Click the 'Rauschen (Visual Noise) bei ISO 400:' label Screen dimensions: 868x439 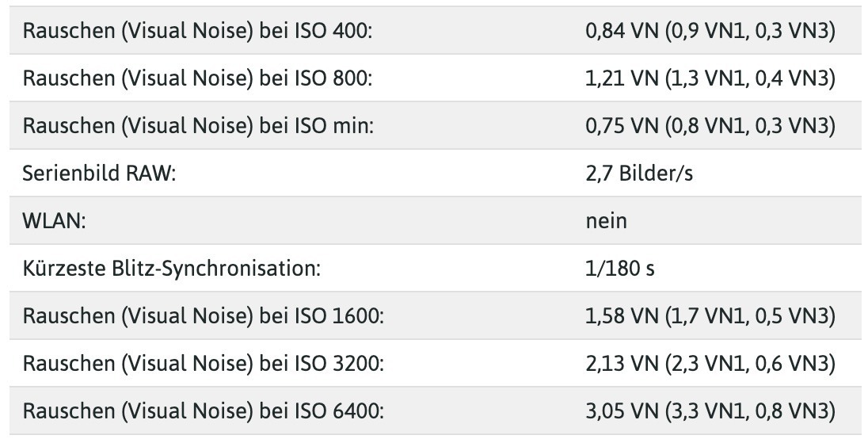point(197,31)
